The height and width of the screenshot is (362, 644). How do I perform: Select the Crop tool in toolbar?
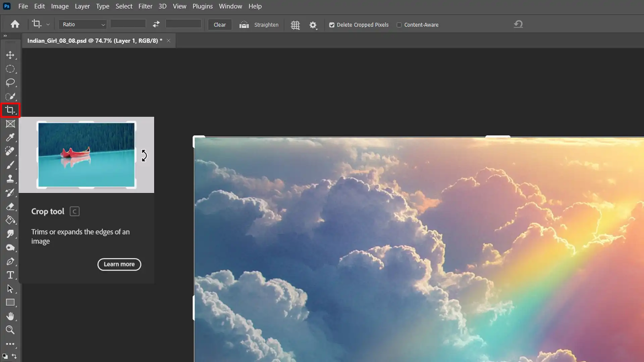(x=10, y=110)
